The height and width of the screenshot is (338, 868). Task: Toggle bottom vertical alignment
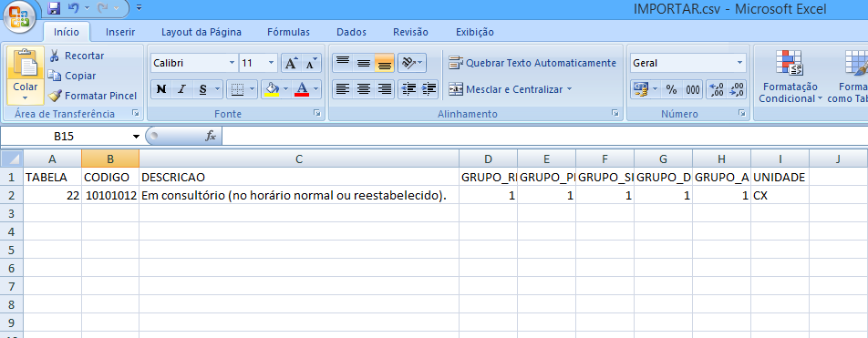pos(384,63)
